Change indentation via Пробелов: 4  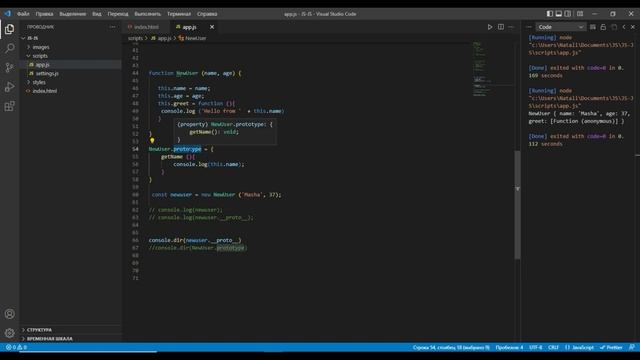[x=509, y=348]
